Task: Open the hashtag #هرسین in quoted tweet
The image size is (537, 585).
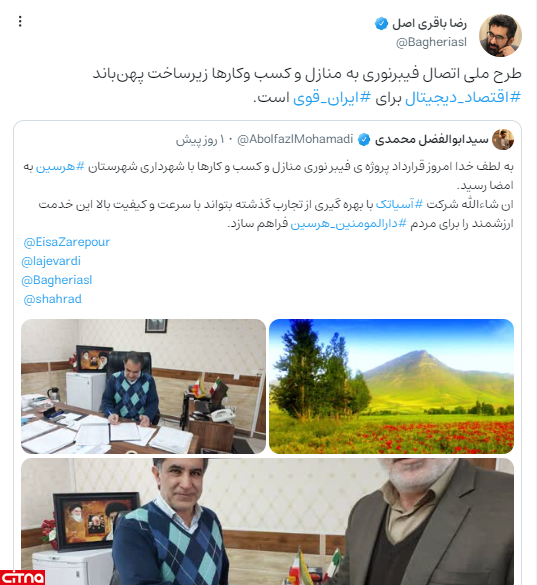Action: pyautogui.click(x=60, y=166)
